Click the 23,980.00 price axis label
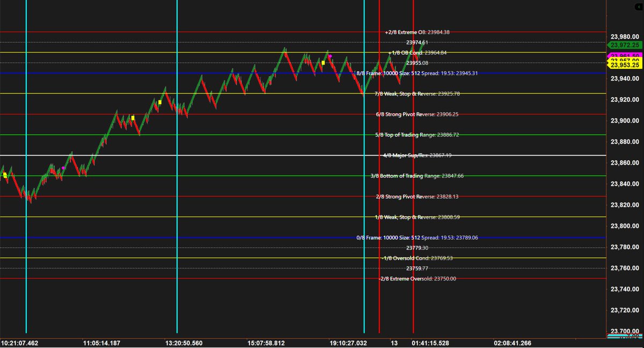Screen dimensions: 644x348 [624, 36]
